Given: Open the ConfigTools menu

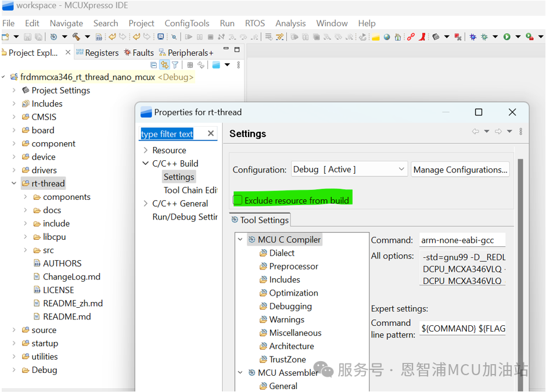Looking at the screenshot, I should [x=186, y=23].
